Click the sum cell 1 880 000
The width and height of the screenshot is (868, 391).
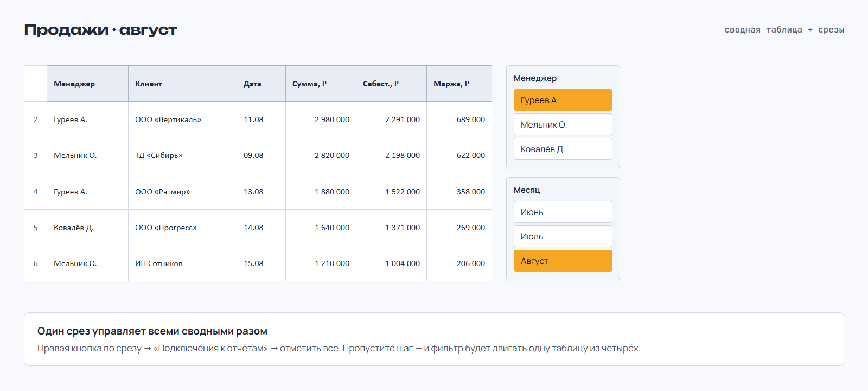pos(321,192)
